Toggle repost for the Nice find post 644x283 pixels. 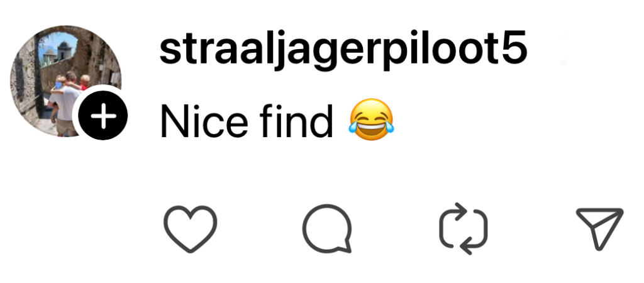[464, 228]
